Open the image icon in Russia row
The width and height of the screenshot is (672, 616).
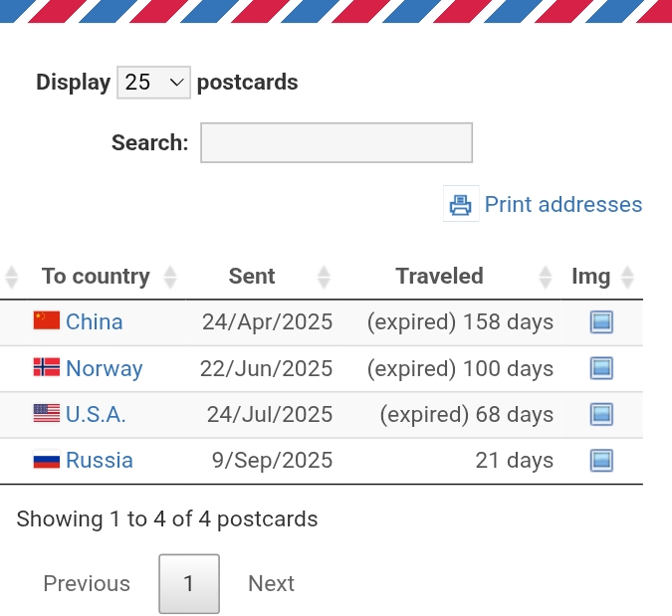click(601, 461)
